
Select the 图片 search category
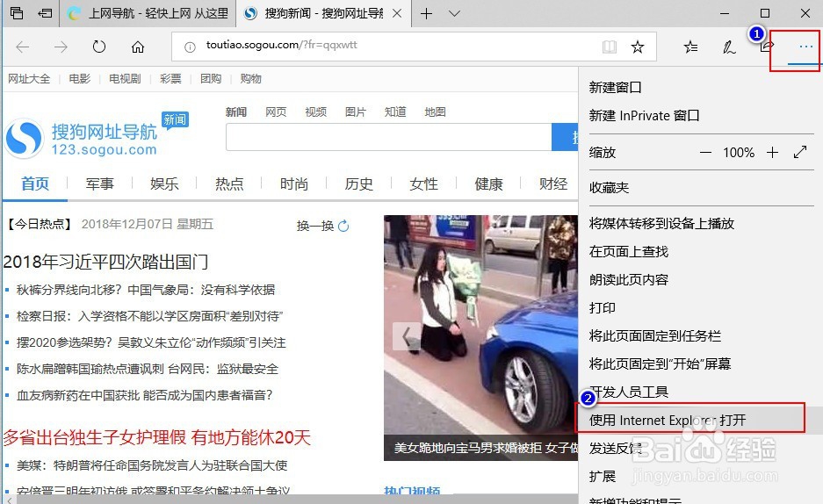(356, 112)
